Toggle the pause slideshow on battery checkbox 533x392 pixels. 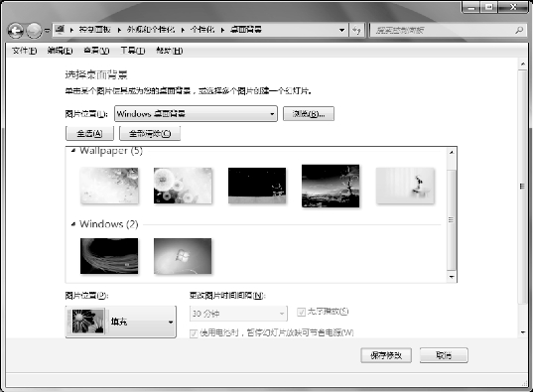[x=194, y=333]
